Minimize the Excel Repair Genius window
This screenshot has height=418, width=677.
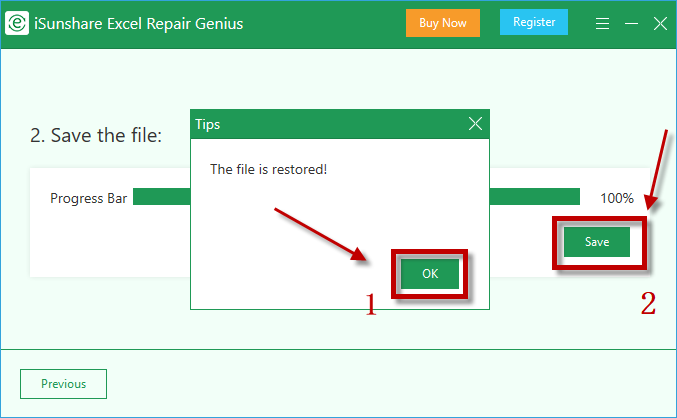point(631,23)
